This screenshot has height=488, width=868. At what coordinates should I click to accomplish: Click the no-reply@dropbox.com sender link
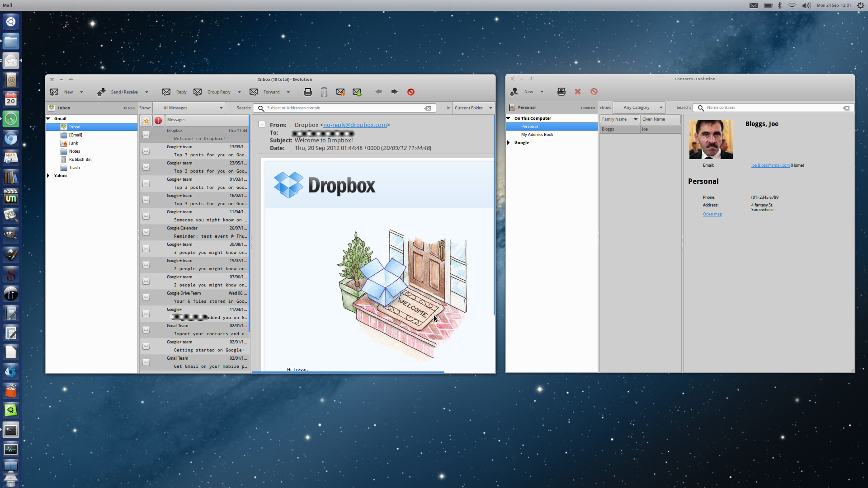[x=355, y=125]
